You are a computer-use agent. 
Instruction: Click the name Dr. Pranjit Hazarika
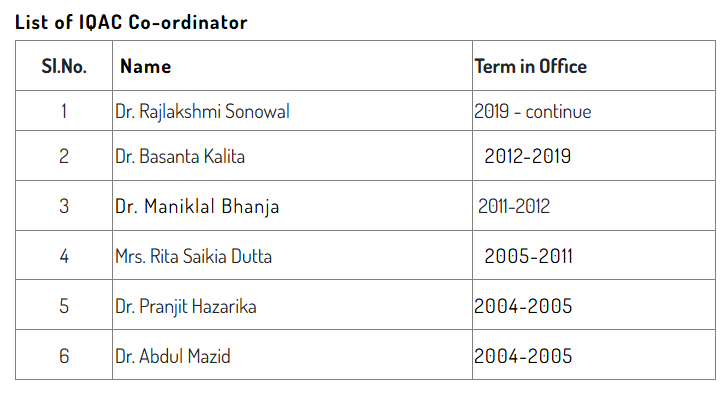[186, 307]
